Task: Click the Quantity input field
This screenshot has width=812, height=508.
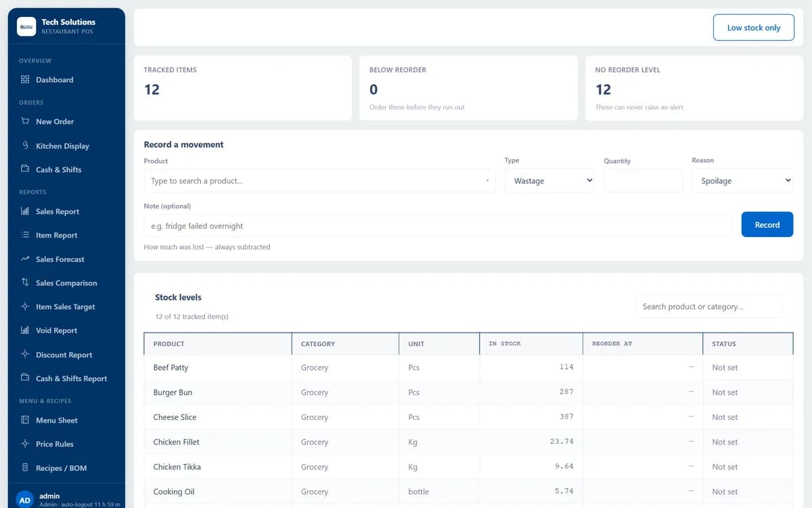Action: (643, 181)
